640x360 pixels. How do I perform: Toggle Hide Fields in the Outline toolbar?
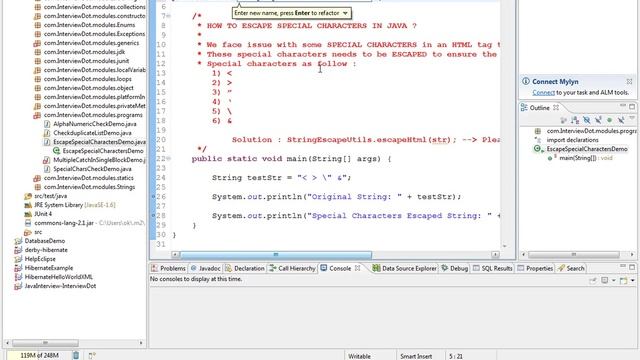[x=587, y=120]
